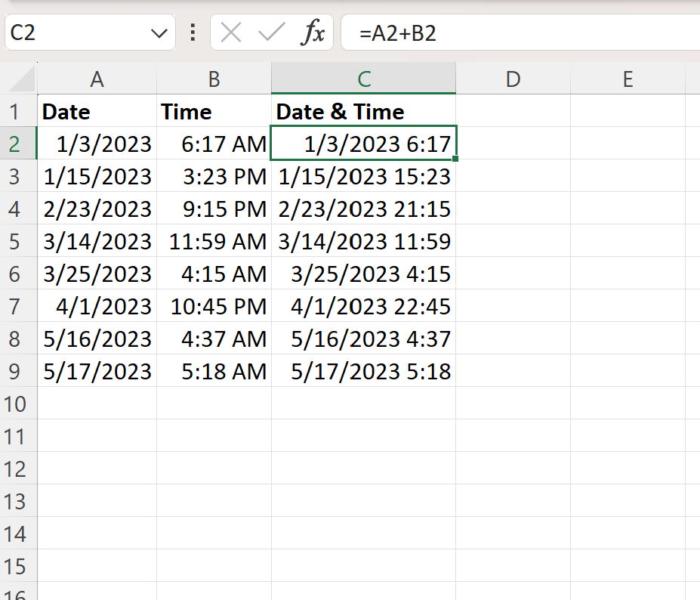
Task: Select cell showing 10:45 PM
Action: click(x=214, y=306)
